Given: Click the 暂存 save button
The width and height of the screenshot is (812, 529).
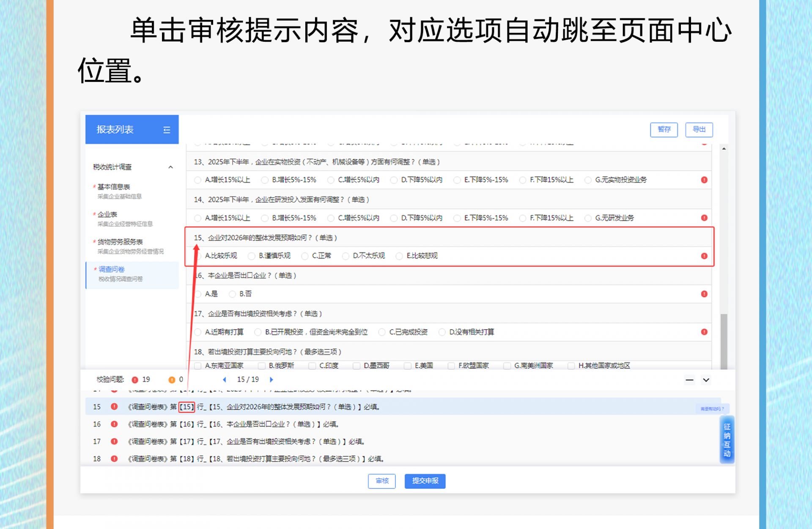Looking at the screenshot, I should [x=664, y=129].
